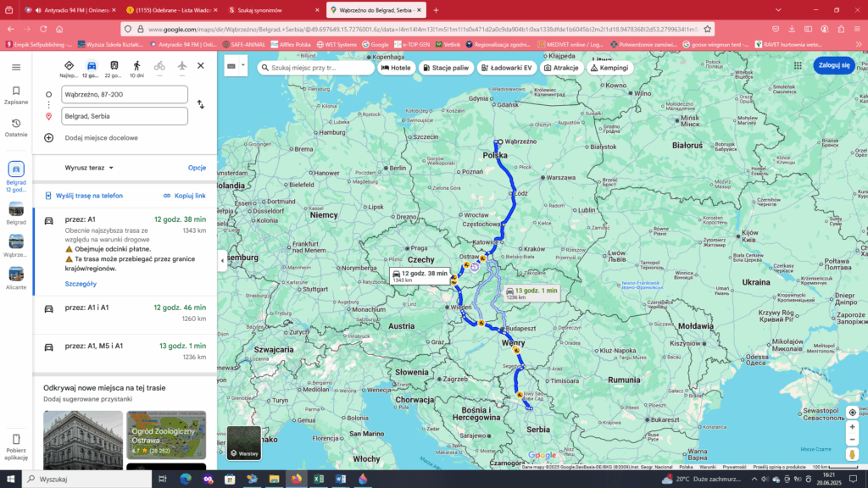This screenshot has width=868, height=488.
Task: Open the Google apps grid
Action: point(798,65)
